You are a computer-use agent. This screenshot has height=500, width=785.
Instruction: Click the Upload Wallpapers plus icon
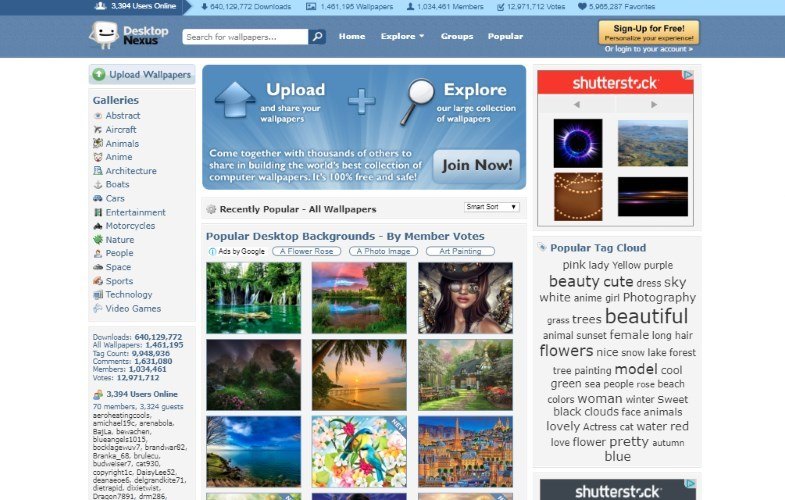(x=99, y=75)
